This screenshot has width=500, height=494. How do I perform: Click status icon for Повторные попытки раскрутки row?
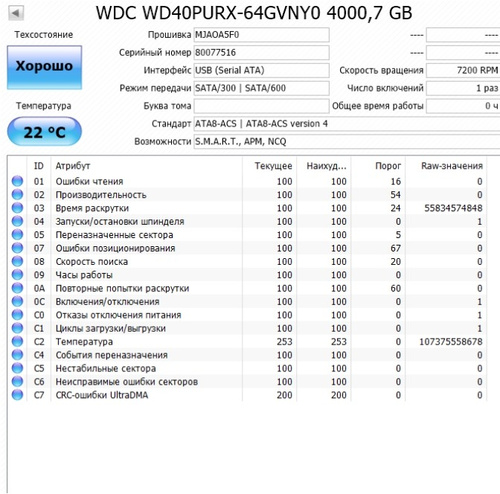tap(17, 288)
